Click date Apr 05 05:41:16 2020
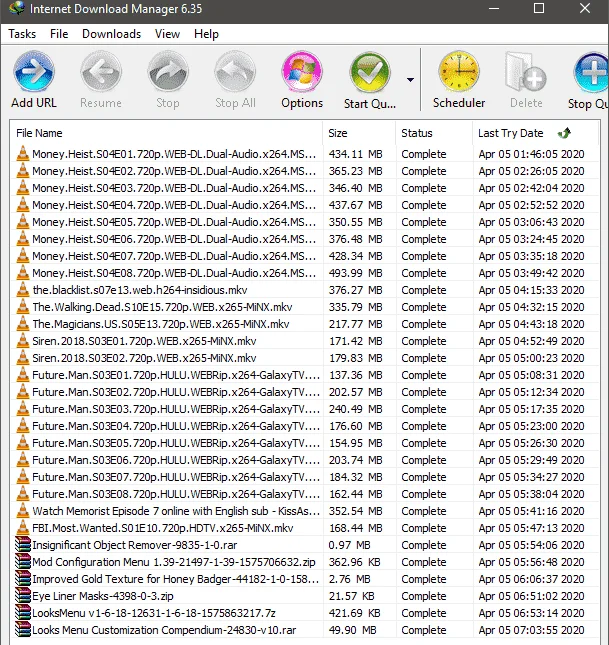The height and width of the screenshot is (645, 609). (x=531, y=511)
